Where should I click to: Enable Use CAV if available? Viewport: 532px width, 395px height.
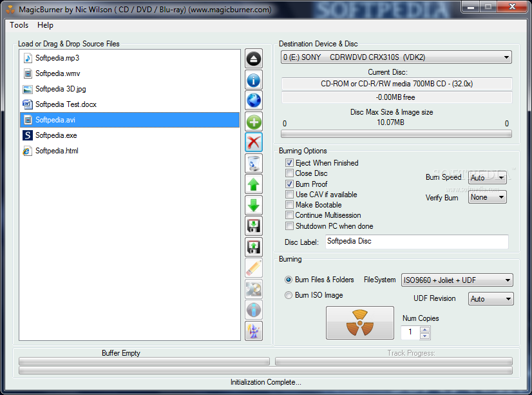coord(289,195)
